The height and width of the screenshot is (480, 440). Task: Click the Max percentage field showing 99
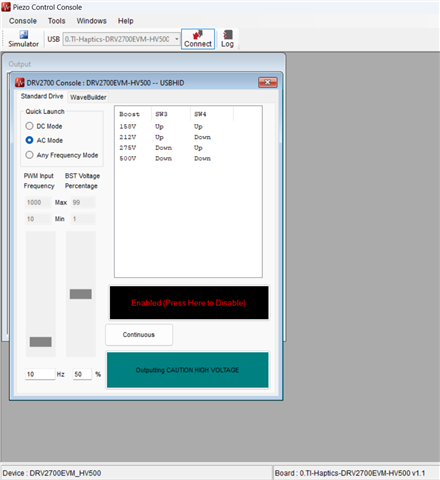tap(83, 202)
